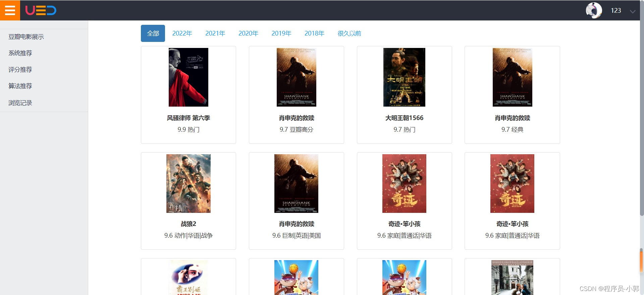Click rating text 9.9 热门
Viewport: 644px width, 295px height.
[x=189, y=129]
